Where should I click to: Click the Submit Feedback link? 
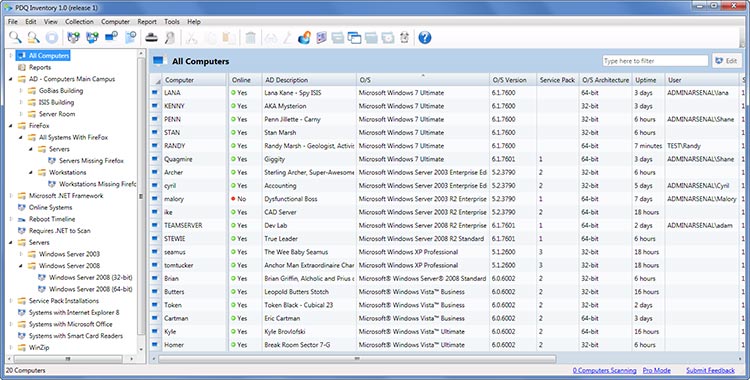(710, 370)
